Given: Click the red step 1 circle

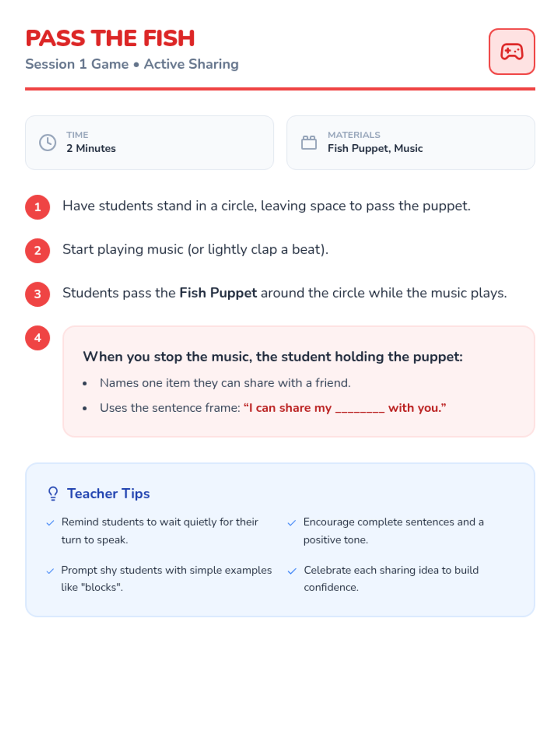Looking at the screenshot, I should click(x=38, y=207).
